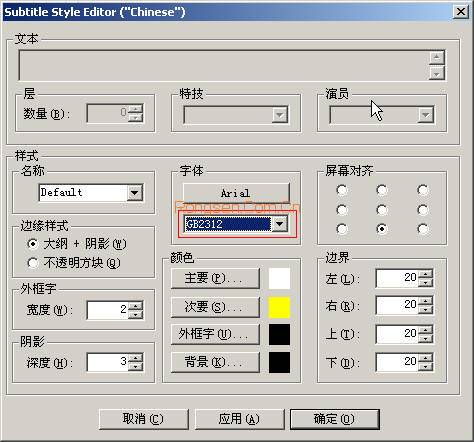Select the middle-right screen alignment radio

pos(423,210)
